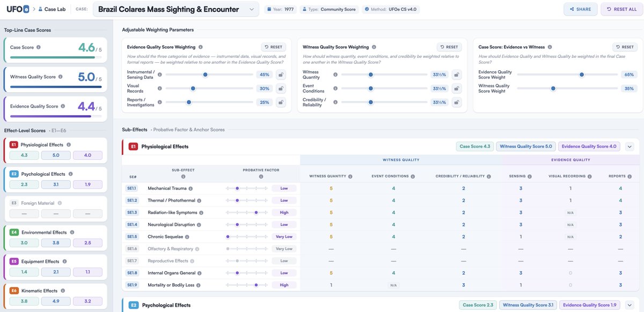
Task: Click info icon next to Internal Organs General
Action: [x=200, y=273]
